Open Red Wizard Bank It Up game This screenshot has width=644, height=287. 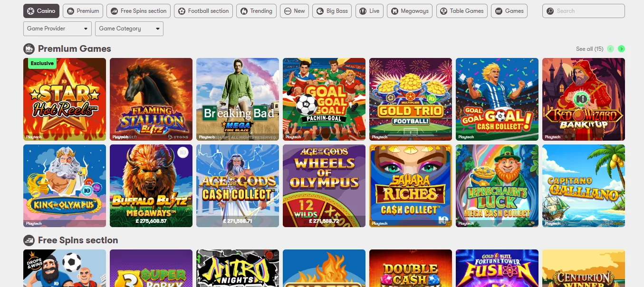click(x=584, y=99)
